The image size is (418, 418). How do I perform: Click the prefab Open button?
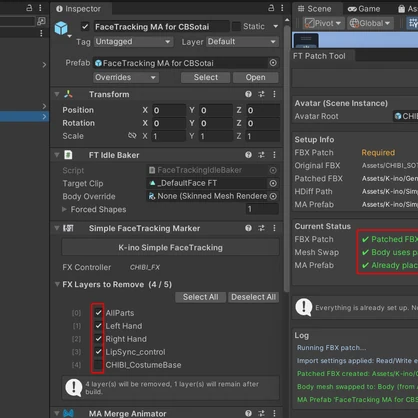(255, 77)
